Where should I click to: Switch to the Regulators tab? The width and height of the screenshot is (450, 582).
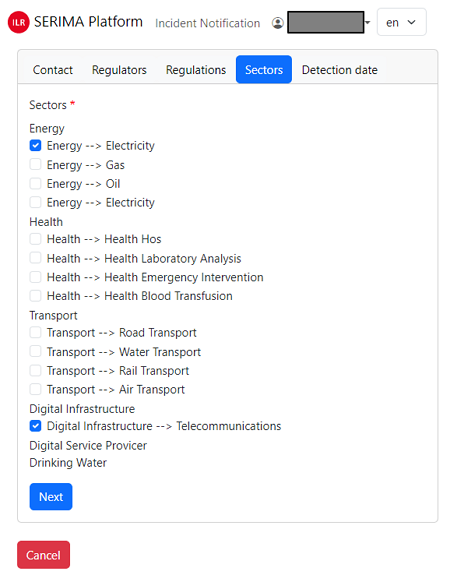[x=119, y=70]
